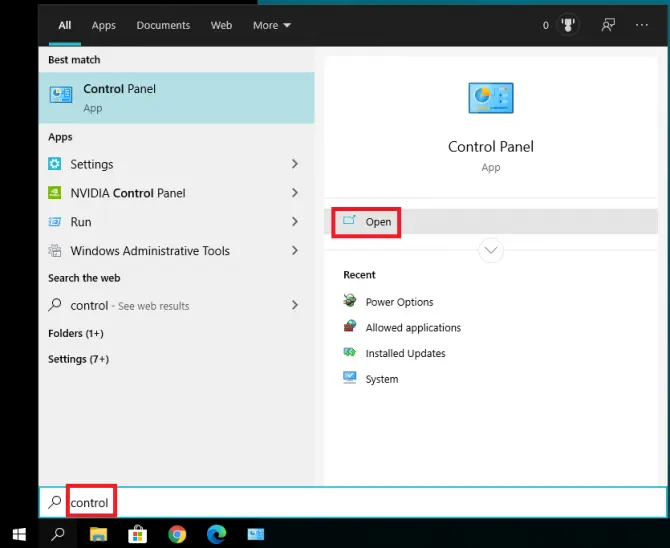This screenshot has width=670, height=548.
Task: Click the Power Options icon
Action: pyautogui.click(x=350, y=301)
